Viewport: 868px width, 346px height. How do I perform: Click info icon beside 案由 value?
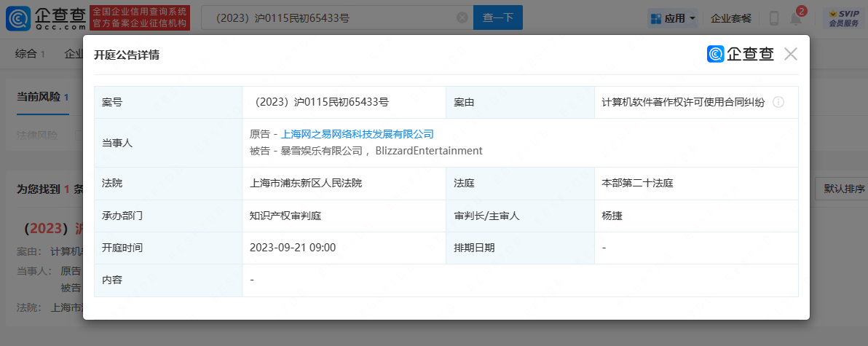point(778,103)
